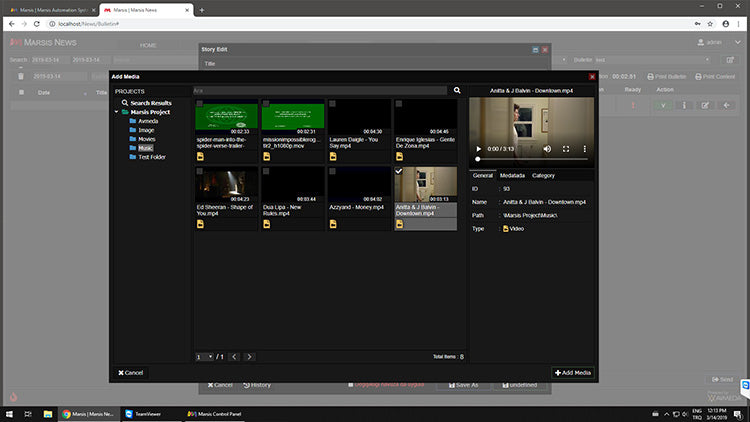Image resolution: width=750 pixels, height=422 pixels.
Task: Click the Add Media button
Action: (572, 372)
